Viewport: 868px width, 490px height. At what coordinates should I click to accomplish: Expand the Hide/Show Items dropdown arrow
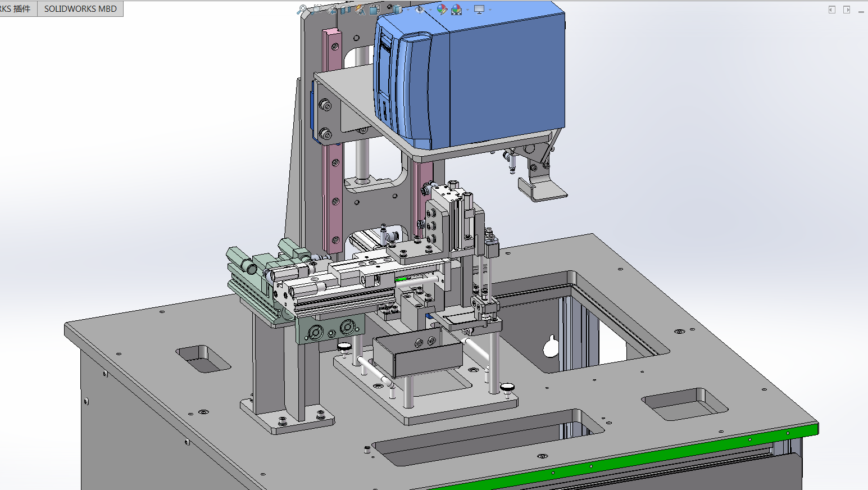click(430, 10)
